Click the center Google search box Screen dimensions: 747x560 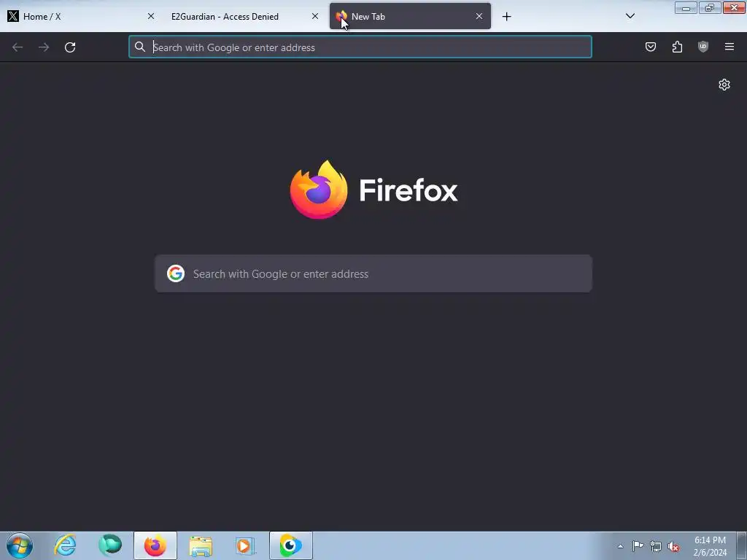[x=373, y=274]
